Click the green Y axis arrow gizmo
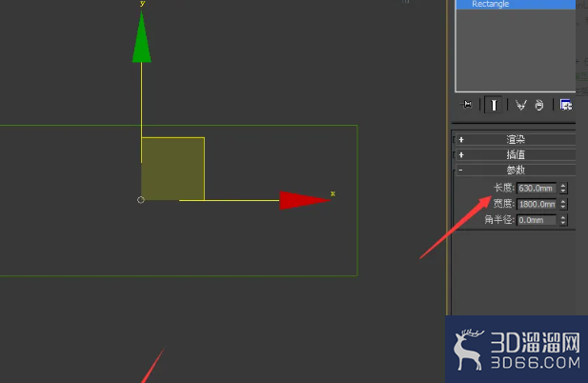Screen dimensions: 588x383 pyautogui.click(x=141, y=37)
